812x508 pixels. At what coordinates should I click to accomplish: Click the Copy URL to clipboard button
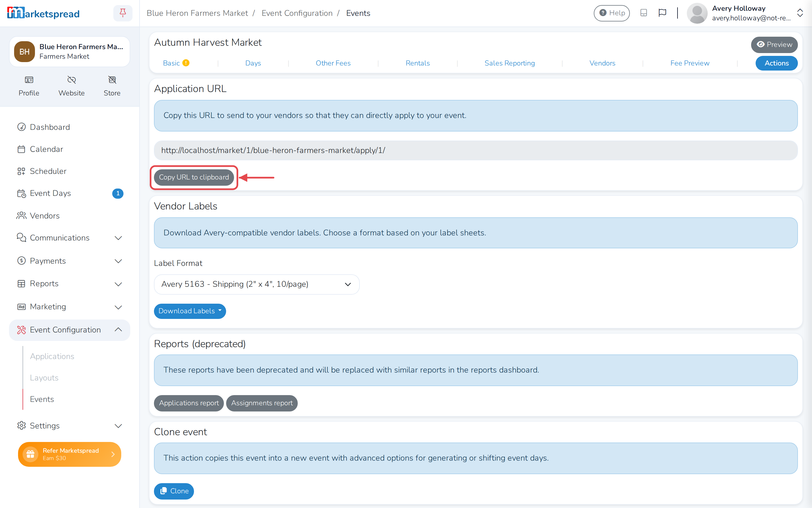click(194, 178)
